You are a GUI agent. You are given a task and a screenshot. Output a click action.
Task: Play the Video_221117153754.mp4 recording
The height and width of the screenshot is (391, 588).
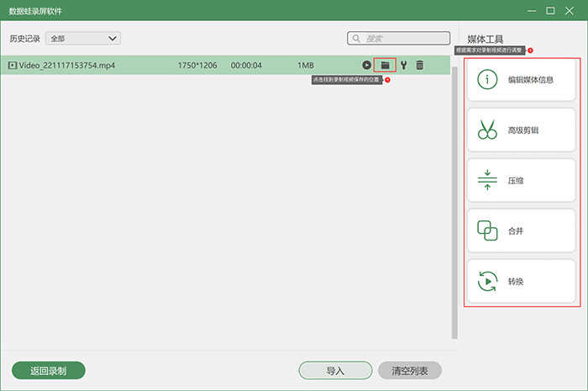point(367,65)
